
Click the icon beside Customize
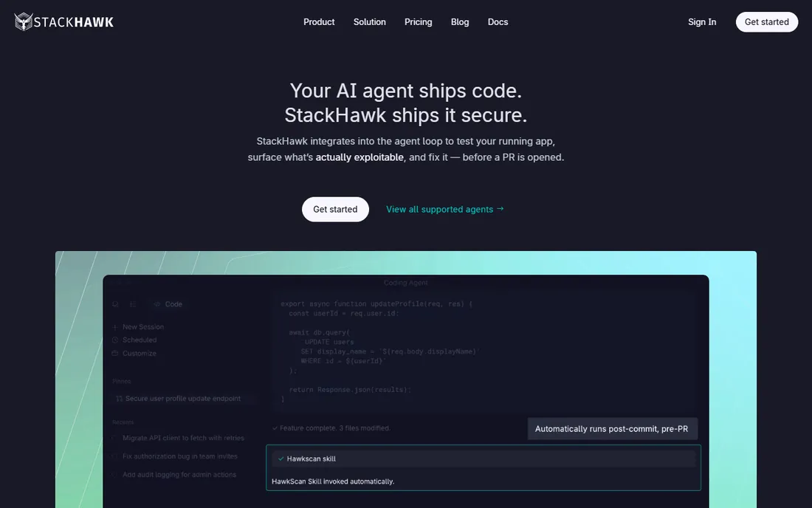point(115,353)
